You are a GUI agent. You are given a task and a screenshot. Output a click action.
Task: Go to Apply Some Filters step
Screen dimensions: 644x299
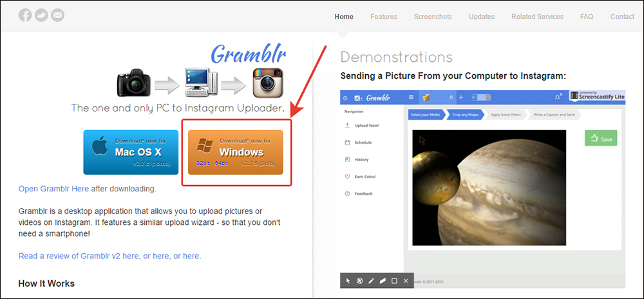506,115
